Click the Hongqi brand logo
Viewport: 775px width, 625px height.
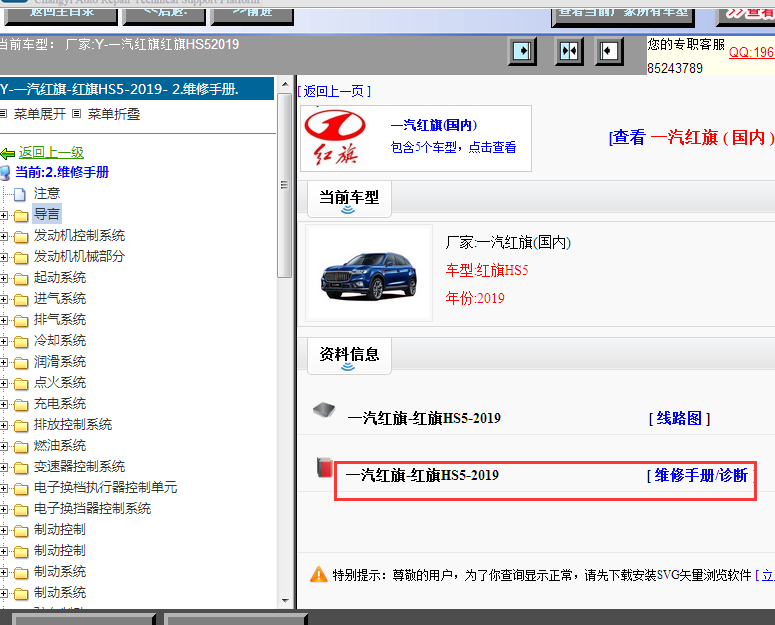pos(335,137)
